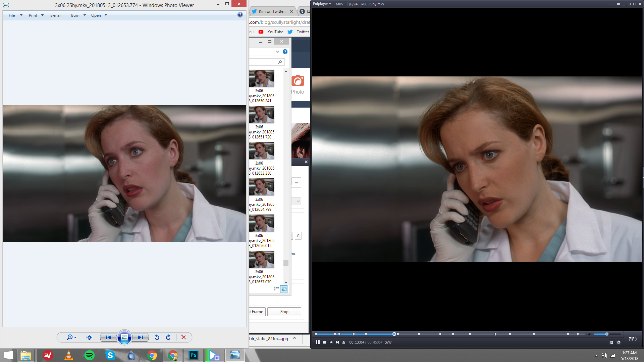
Task: Open Photo Viewer help icon
Action: [x=240, y=15]
